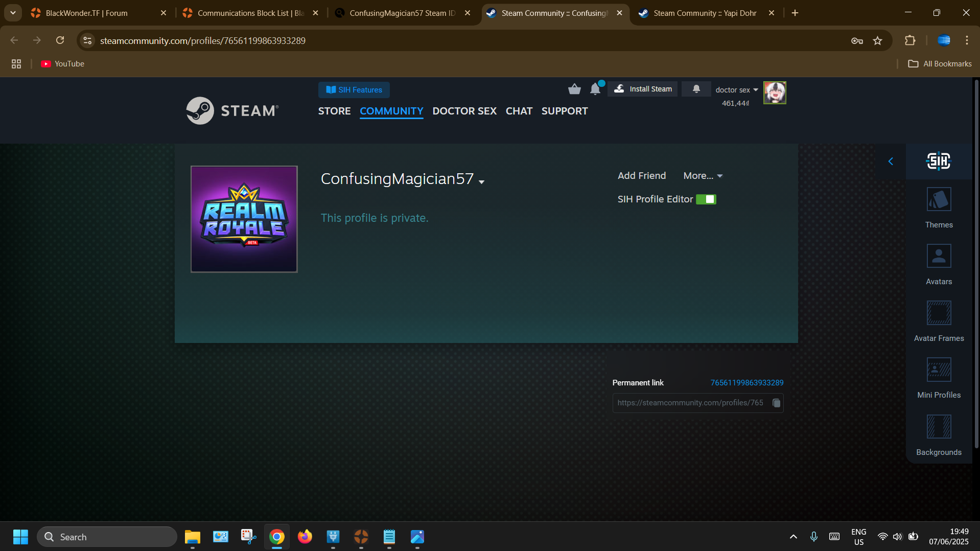Bookmark this page with the star
The image size is (980, 551).
878,40
